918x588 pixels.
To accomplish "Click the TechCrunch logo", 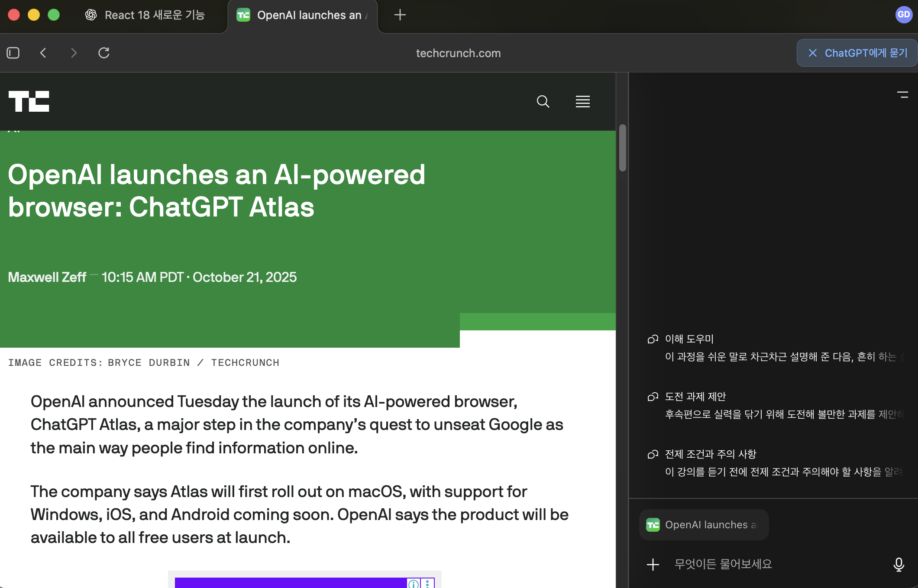I will [x=29, y=101].
